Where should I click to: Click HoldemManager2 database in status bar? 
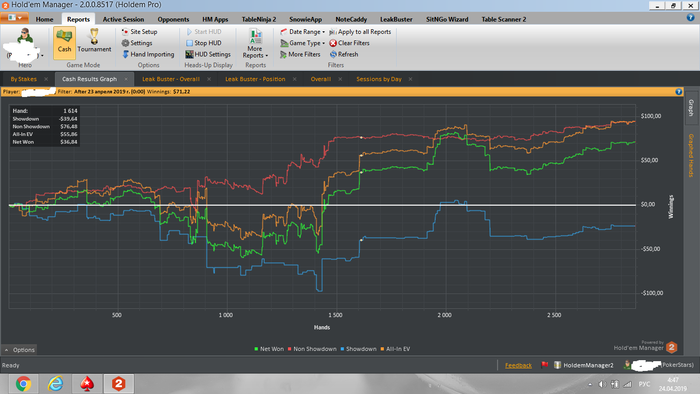point(583,365)
